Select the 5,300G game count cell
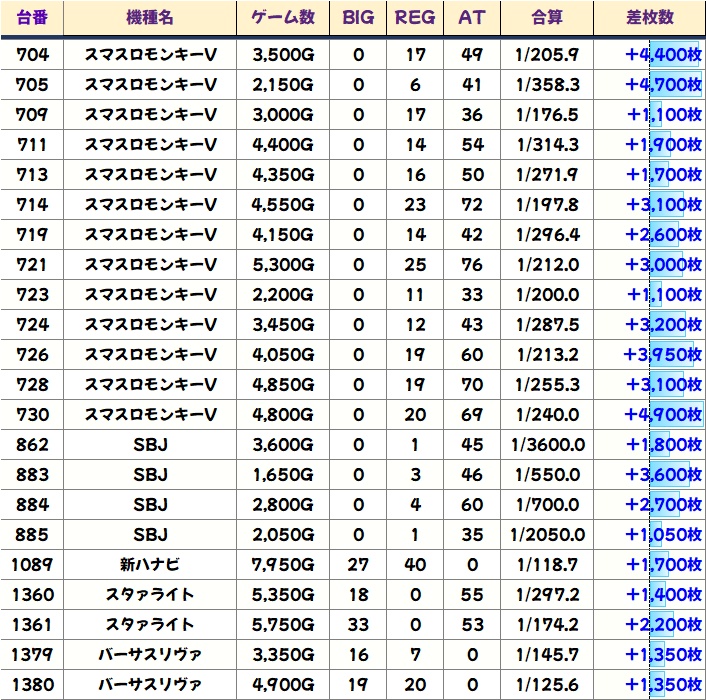This screenshot has width=706, height=700. 283,264
